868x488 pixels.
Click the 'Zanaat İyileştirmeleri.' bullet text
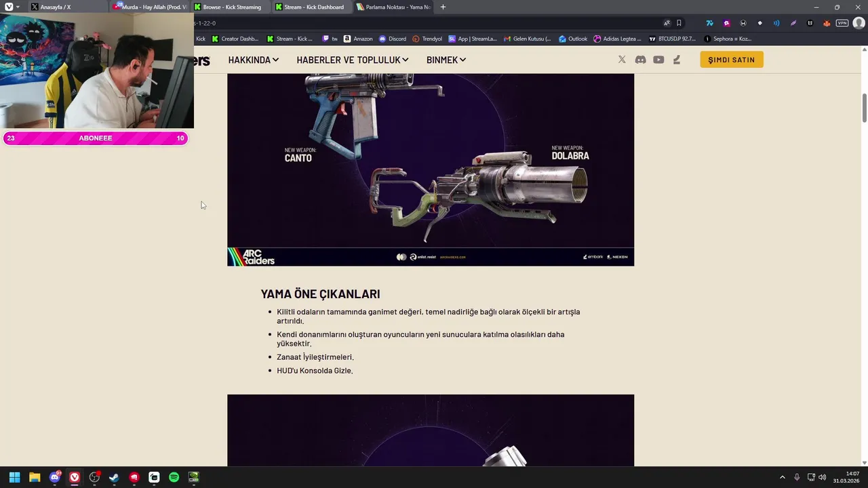315,357
